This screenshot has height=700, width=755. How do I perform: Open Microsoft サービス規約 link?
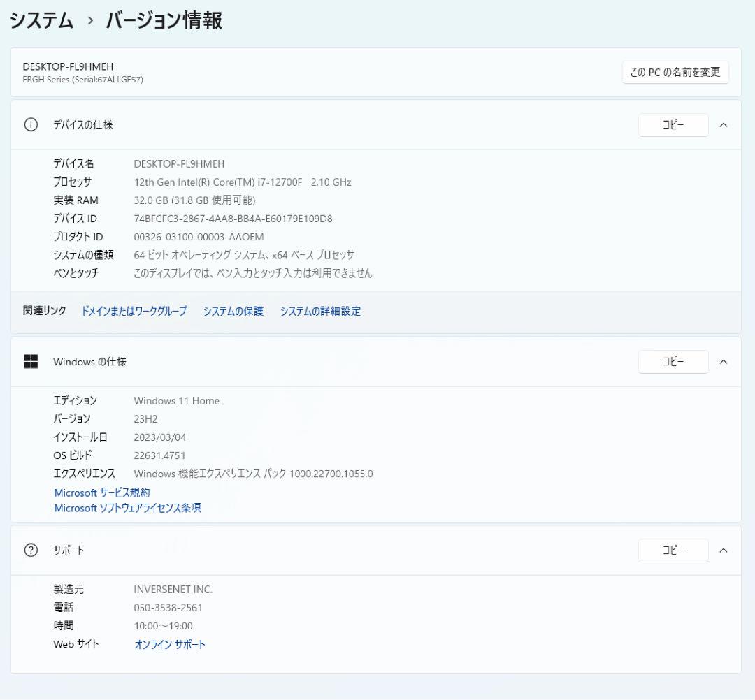tap(102, 493)
